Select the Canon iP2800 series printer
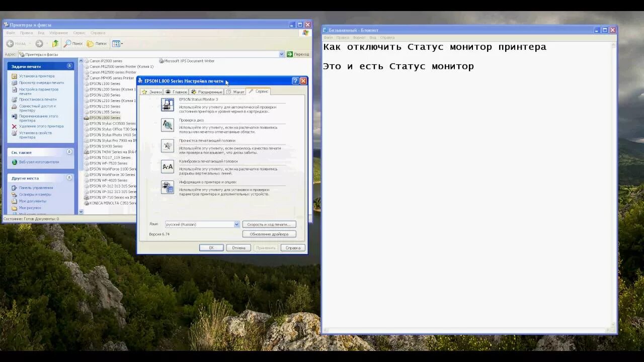This screenshot has height=362, width=644. pyautogui.click(x=104, y=61)
